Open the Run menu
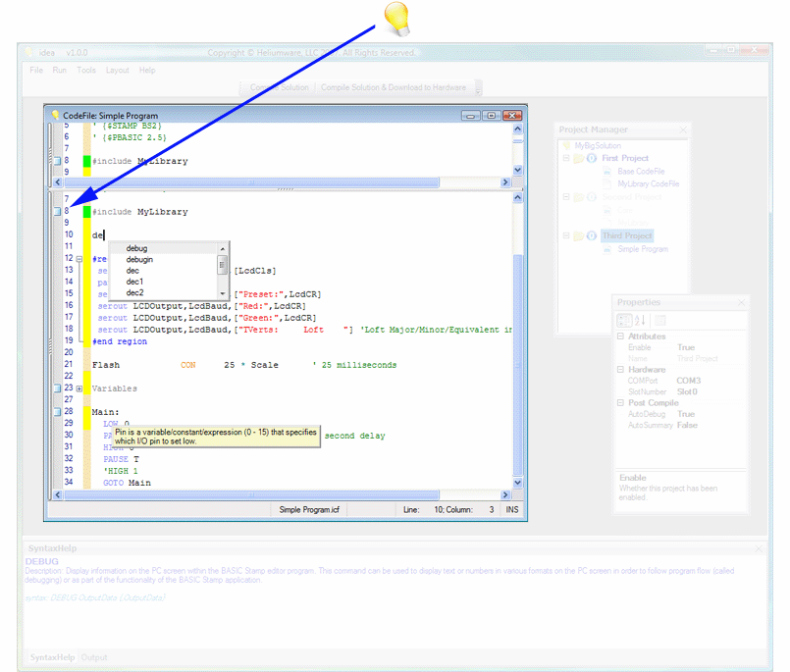 click(x=59, y=70)
